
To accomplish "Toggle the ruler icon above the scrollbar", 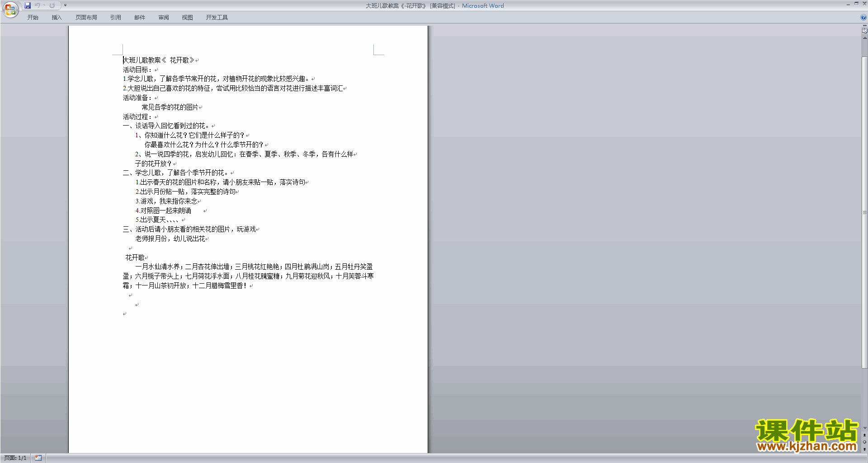I will 865,31.
